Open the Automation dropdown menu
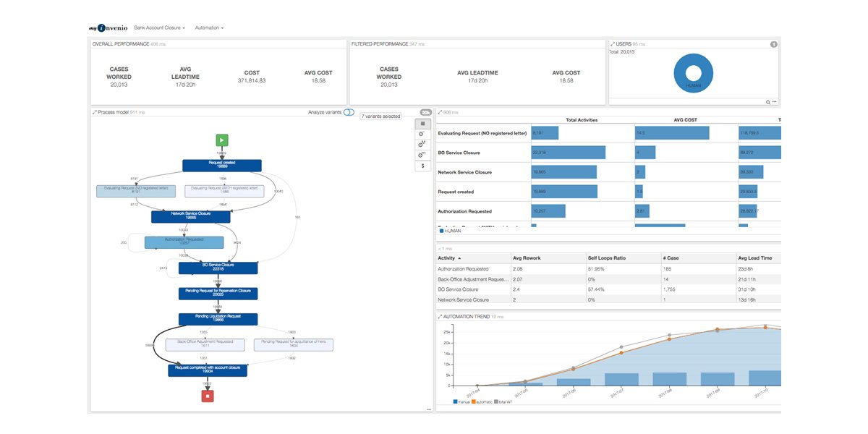The width and height of the screenshot is (868, 434). tap(209, 27)
